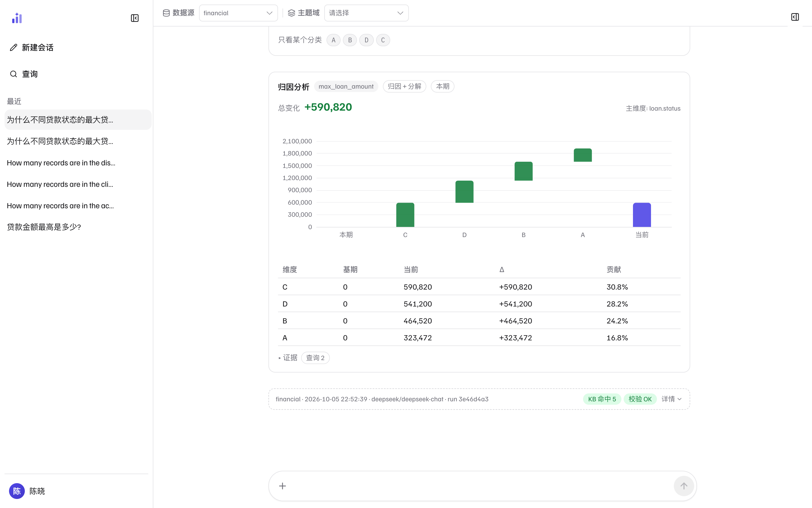Click the max_loan_amount tag
This screenshot has height=508, width=812.
click(x=346, y=86)
